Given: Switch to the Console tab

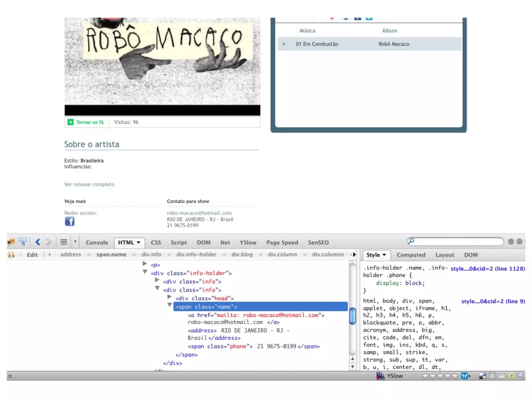Looking at the screenshot, I should click(x=97, y=242).
